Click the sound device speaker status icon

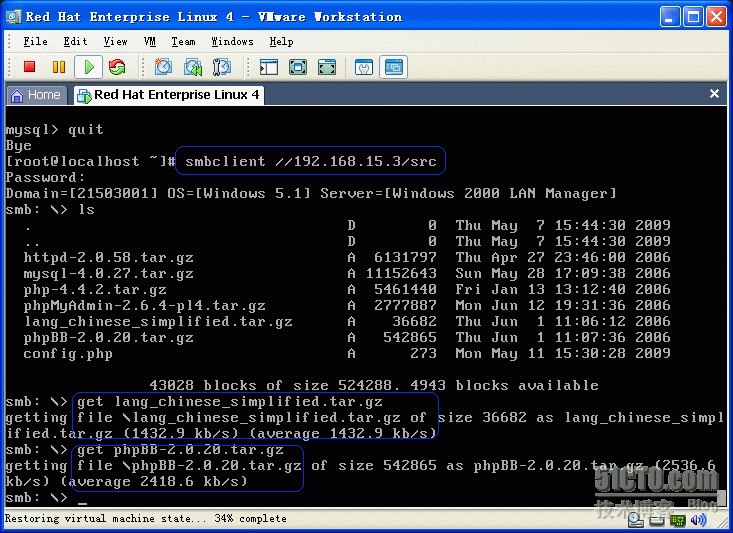coord(698,519)
